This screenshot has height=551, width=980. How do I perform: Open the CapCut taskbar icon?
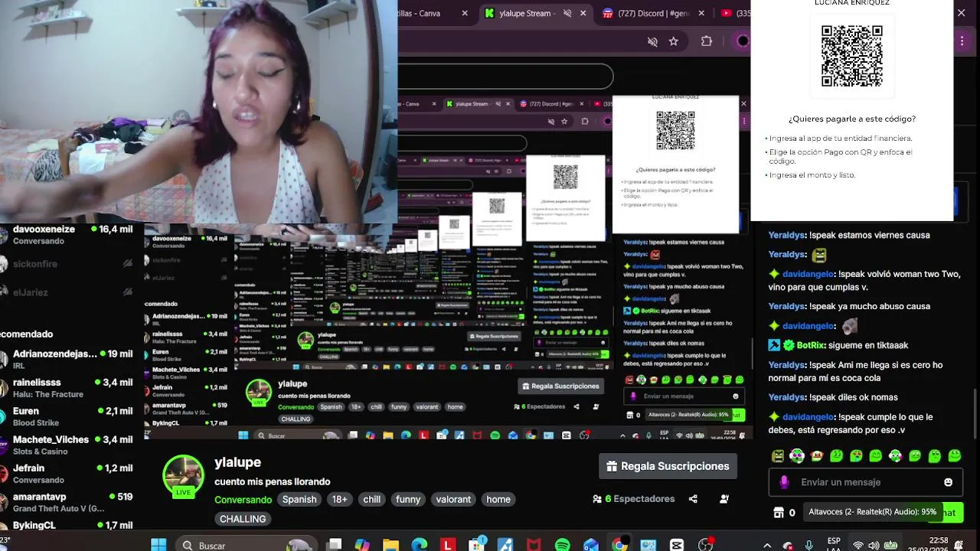tap(677, 545)
